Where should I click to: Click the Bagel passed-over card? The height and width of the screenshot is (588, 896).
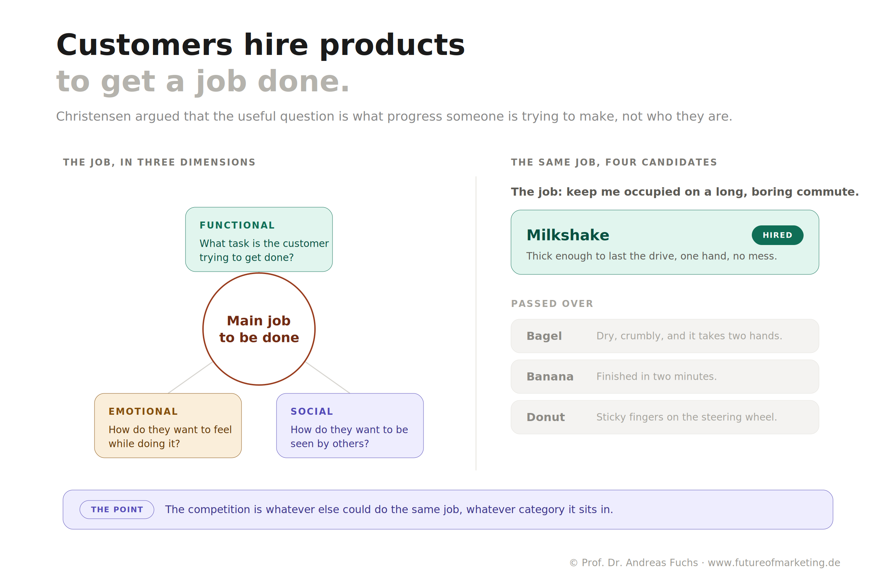pyautogui.click(x=665, y=336)
